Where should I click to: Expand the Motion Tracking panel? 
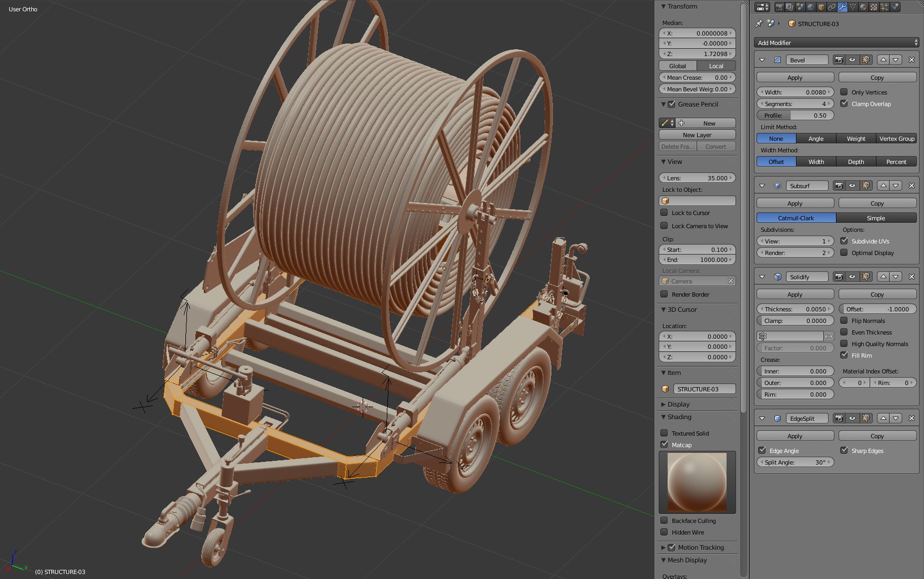(x=664, y=547)
